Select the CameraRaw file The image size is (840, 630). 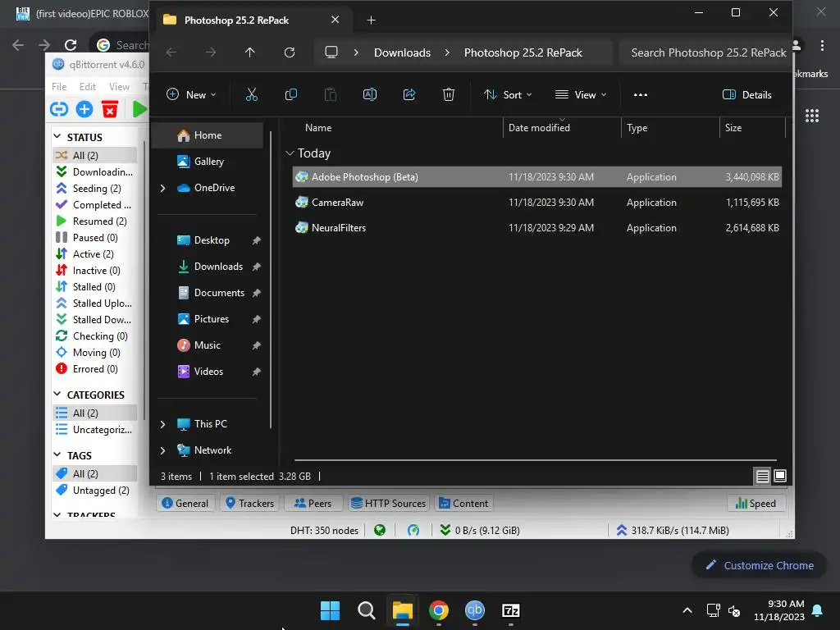point(536,203)
